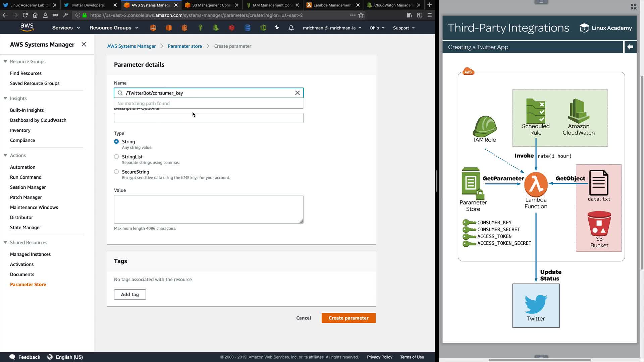Click into the Value text area
The image size is (644, 362).
pyautogui.click(x=208, y=209)
